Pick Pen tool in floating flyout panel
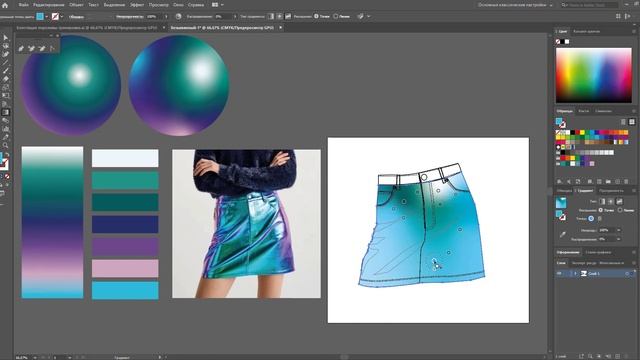The height and width of the screenshot is (360, 640). (21, 49)
